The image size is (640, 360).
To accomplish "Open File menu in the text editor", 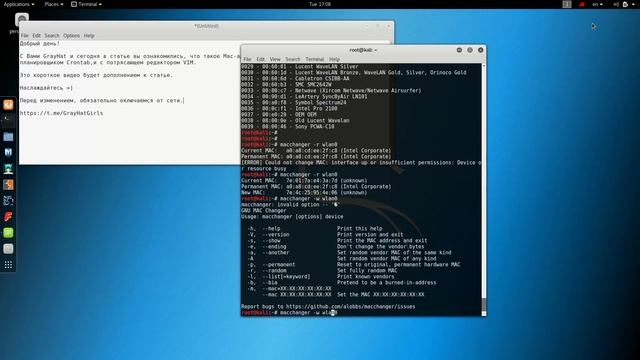I will (24, 36).
